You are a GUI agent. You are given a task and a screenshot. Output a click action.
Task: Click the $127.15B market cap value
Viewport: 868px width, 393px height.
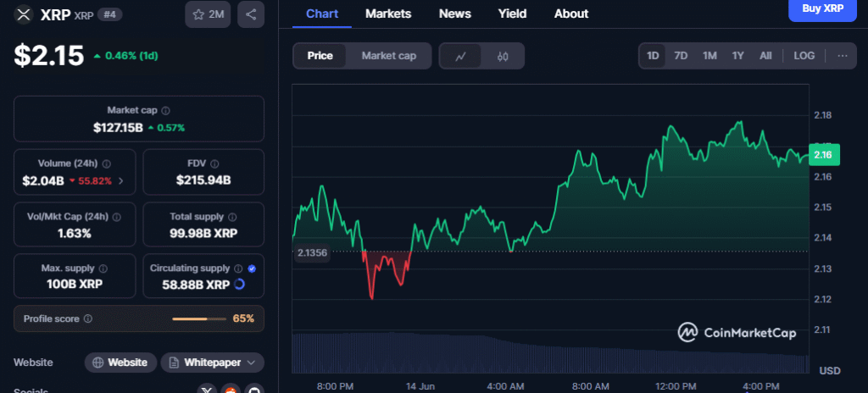(x=118, y=128)
